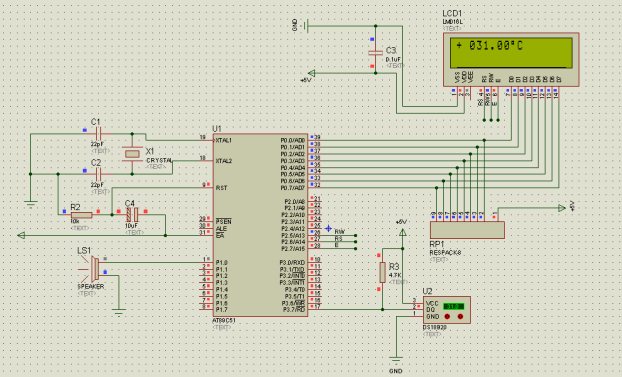Screen dimensions: 622x377
Task: Select the RP1 resistor pack body
Action: (x=467, y=230)
